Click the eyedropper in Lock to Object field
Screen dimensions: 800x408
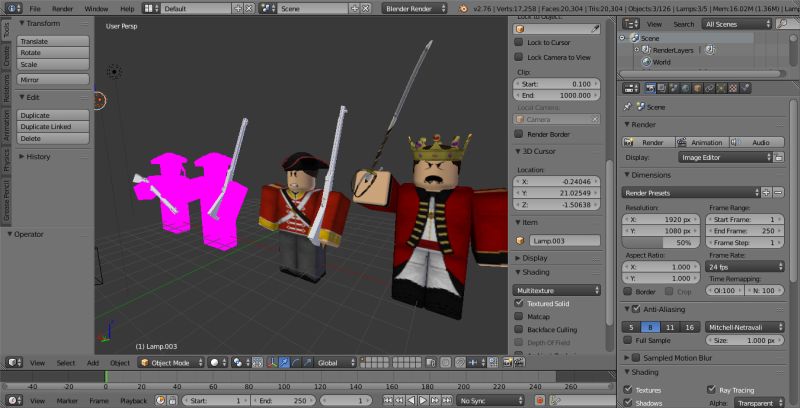click(x=594, y=29)
